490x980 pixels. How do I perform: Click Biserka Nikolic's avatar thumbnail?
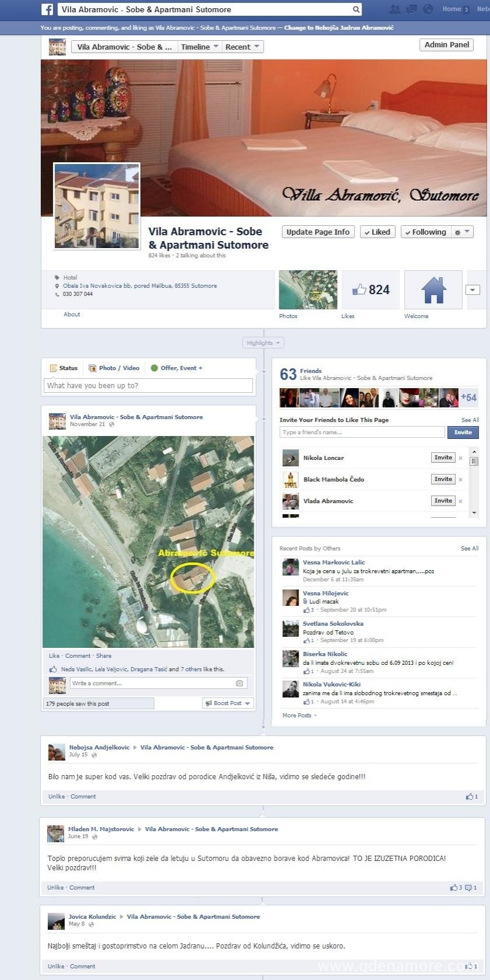tap(290, 658)
